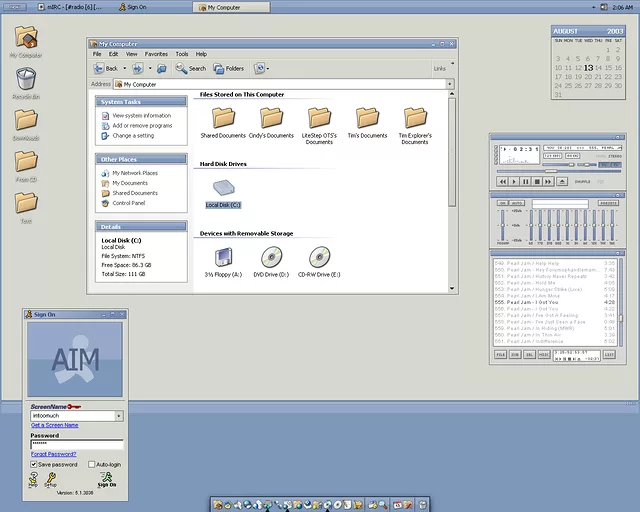The width and height of the screenshot is (640, 512).
Task: Expand the ScreenName dropdown list
Action: [118, 415]
